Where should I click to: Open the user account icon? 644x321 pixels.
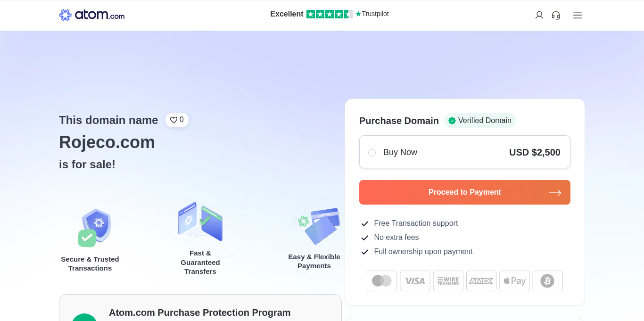click(x=539, y=15)
